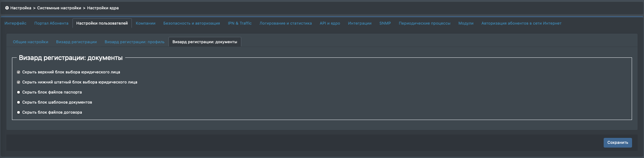Toggle hide lower standard legal entity block
Viewport: 644px width, 158px height.
(x=18, y=82)
